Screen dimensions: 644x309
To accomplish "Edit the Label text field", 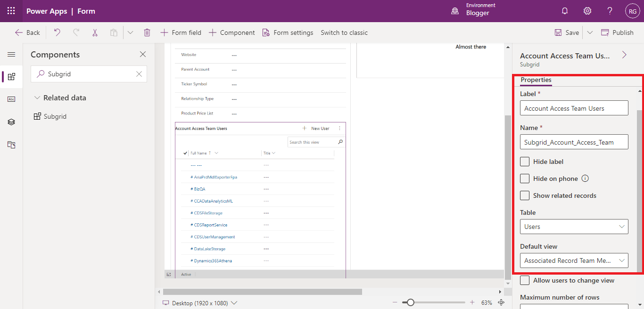I will [x=574, y=108].
